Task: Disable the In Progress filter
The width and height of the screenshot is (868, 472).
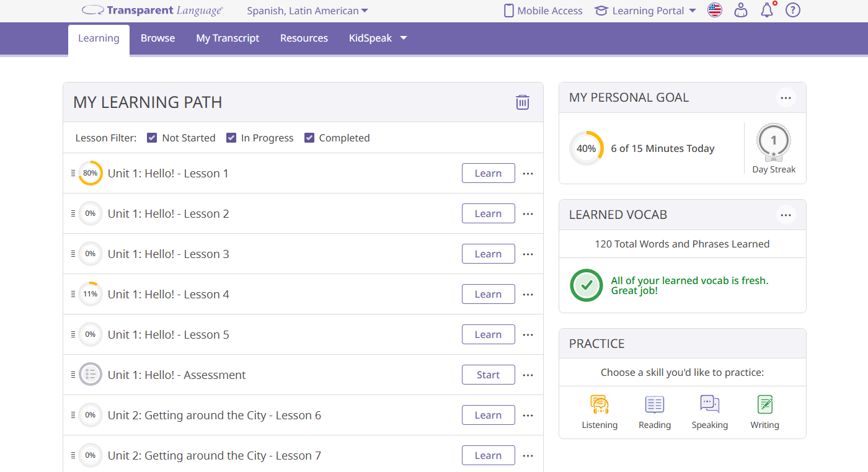Action: pyautogui.click(x=231, y=137)
